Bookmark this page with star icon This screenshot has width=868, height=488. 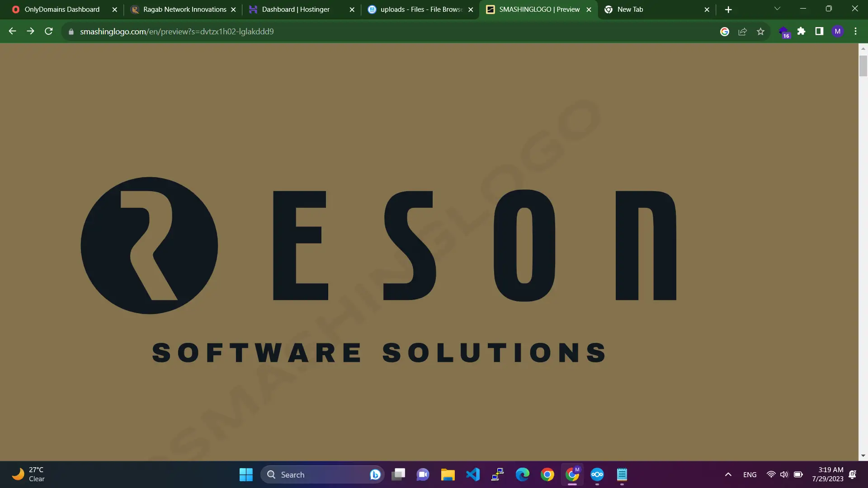click(x=760, y=31)
